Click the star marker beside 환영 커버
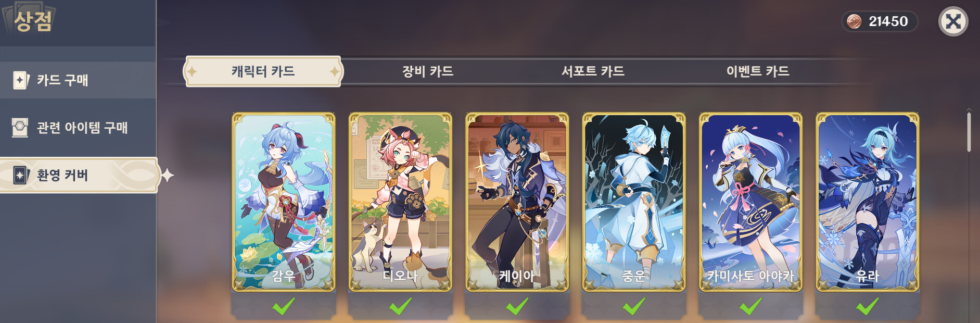980x323 pixels. 167,176
